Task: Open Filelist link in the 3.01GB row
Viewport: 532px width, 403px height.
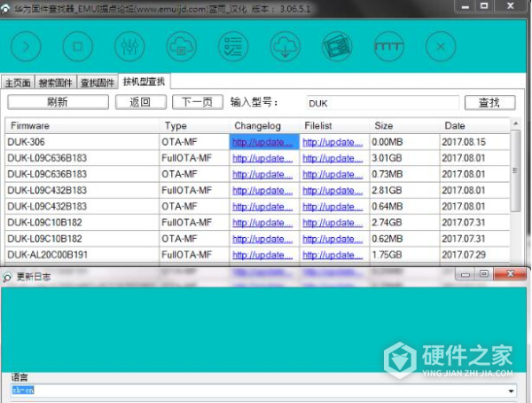Action: click(332, 158)
